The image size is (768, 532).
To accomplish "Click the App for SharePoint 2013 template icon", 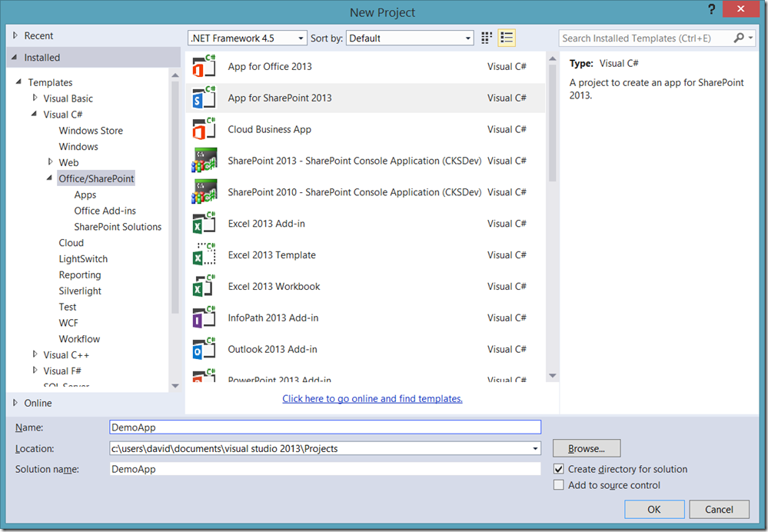I will (x=204, y=98).
